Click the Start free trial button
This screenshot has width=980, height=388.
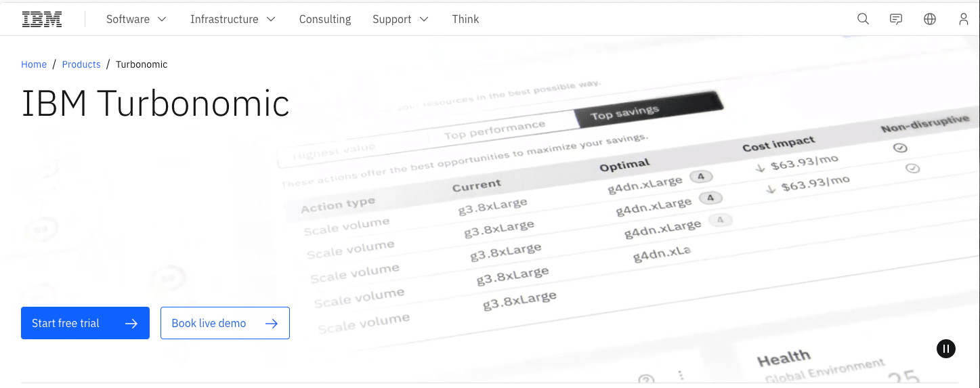click(85, 323)
